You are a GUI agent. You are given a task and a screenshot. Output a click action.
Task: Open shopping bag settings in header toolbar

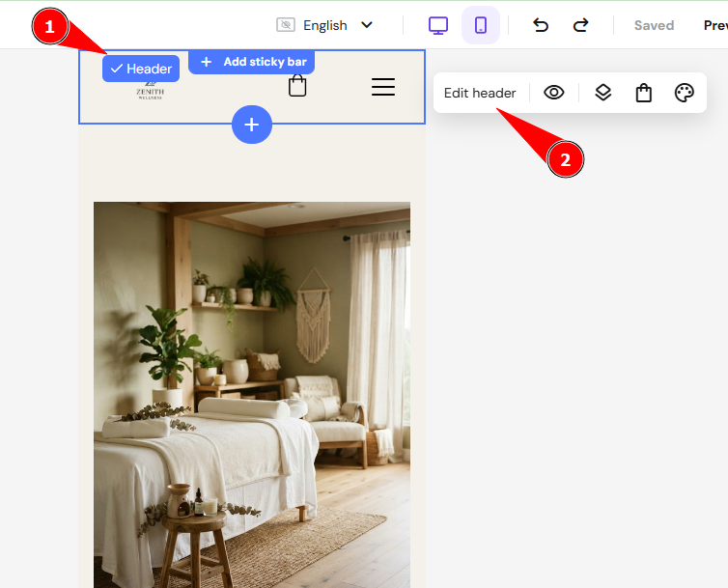643,93
